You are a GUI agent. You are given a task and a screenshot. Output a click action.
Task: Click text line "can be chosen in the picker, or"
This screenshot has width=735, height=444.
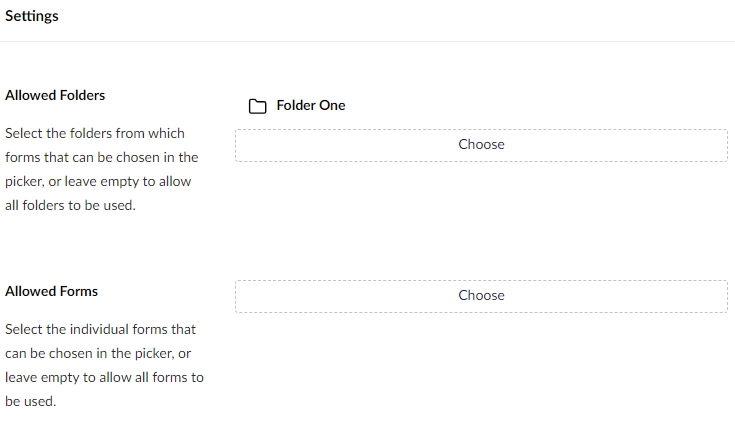pos(98,353)
